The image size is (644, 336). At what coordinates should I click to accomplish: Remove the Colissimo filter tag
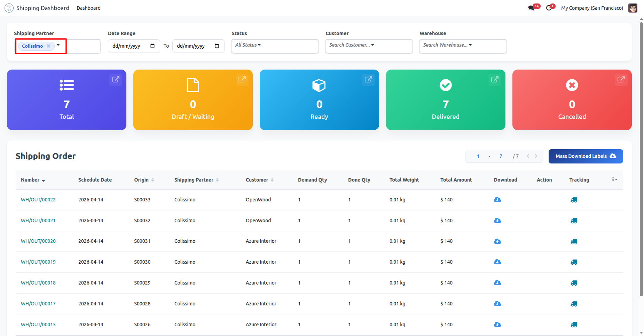(48, 46)
